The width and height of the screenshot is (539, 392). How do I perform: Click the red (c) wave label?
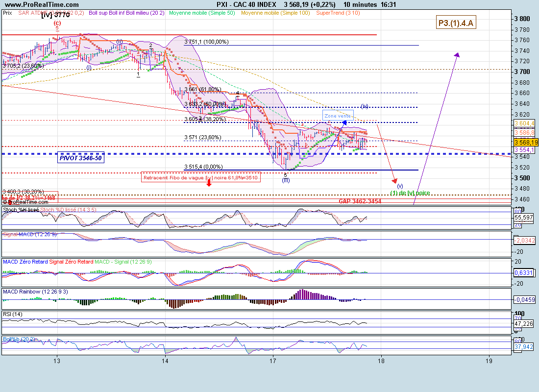pos(57,24)
